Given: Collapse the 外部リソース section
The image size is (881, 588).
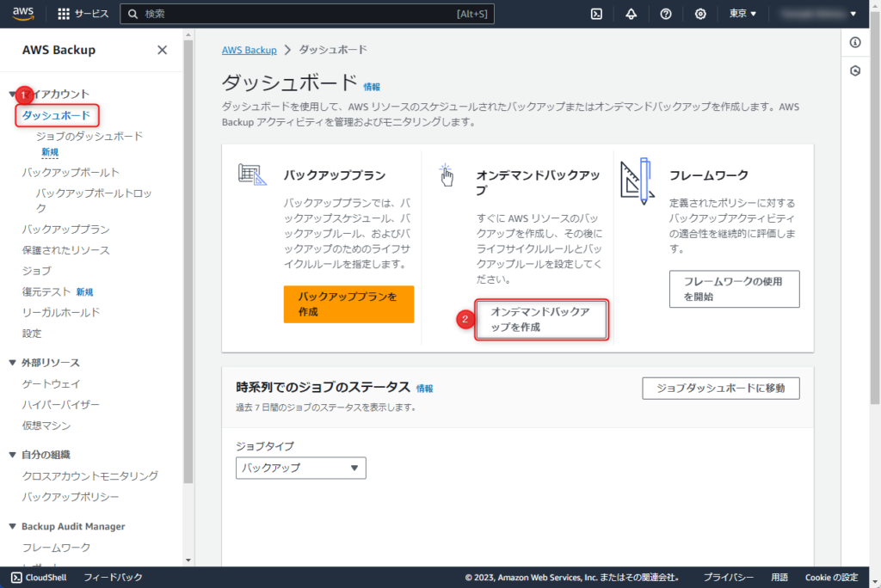Looking at the screenshot, I should point(12,363).
